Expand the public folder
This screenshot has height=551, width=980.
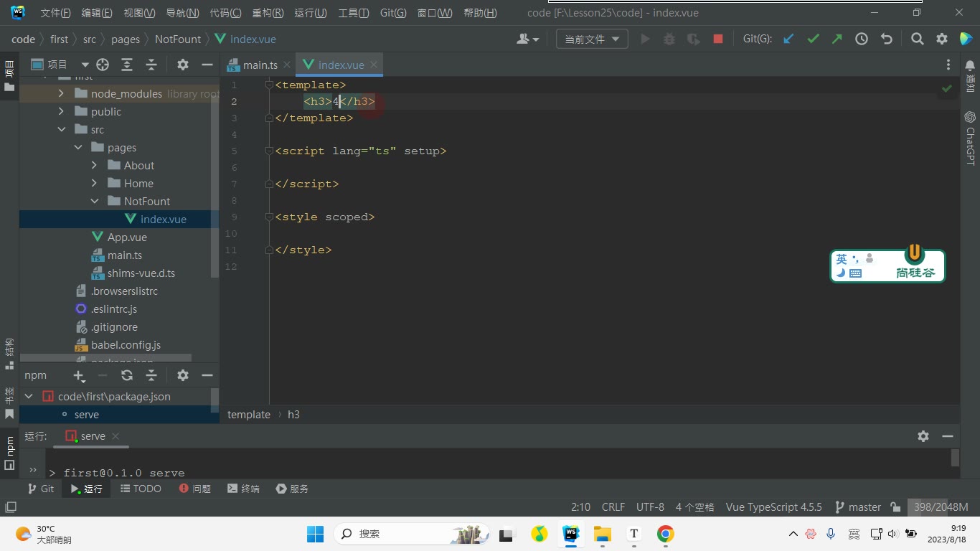(x=61, y=111)
